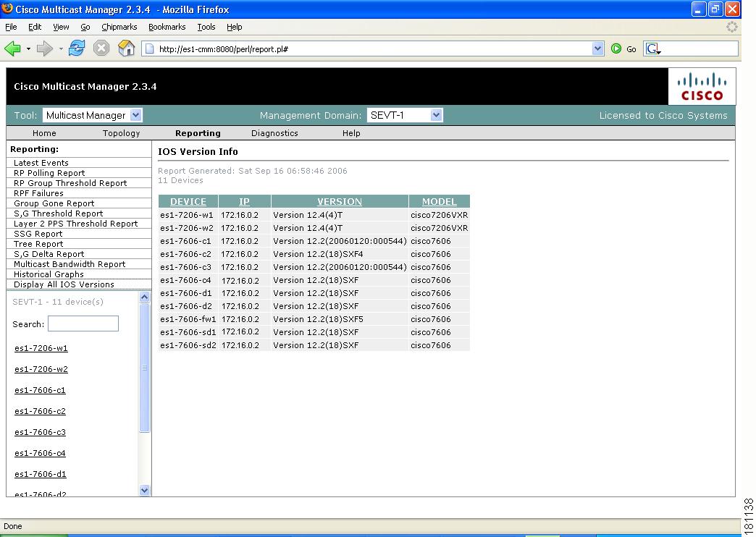Open the Latest Events report
Viewport: 756px width, 537px height.
(41, 163)
